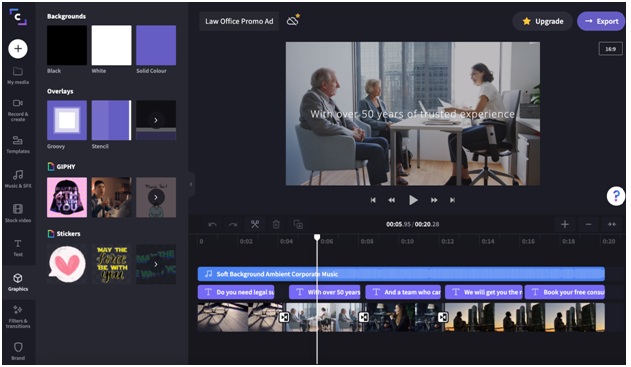Viewport: 631px width, 367px height.
Task: Expand more GIPHY results with arrow
Action: click(x=156, y=197)
